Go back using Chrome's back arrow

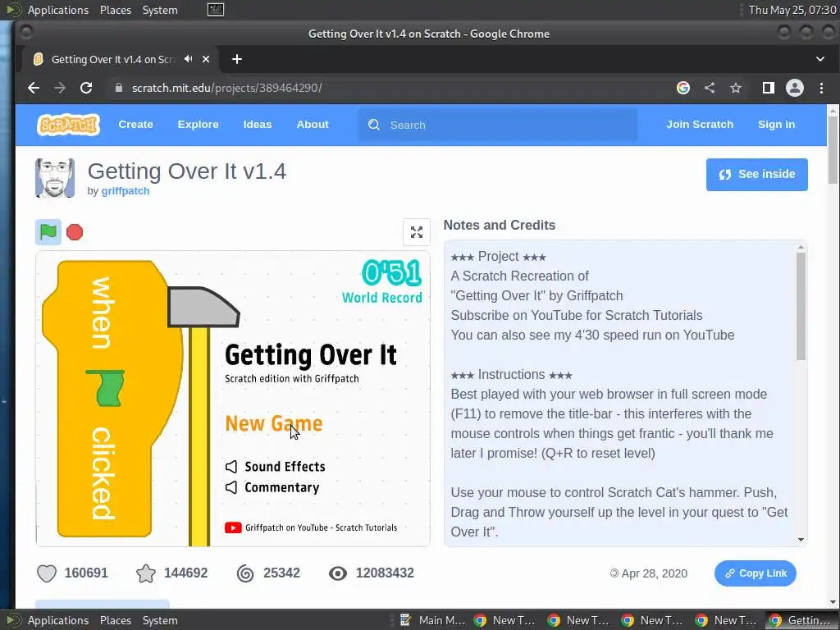pos(33,88)
